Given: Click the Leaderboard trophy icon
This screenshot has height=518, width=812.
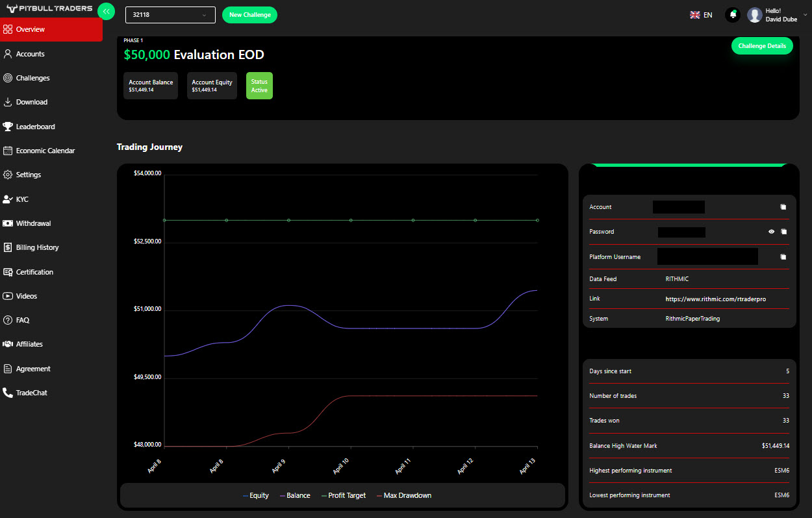Looking at the screenshot, I should 8,127.
